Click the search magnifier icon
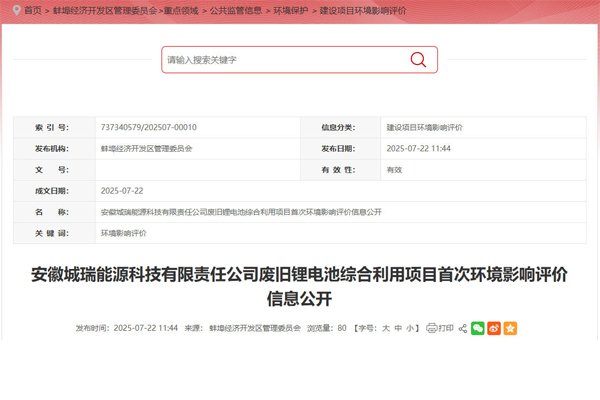Screen dimensions: 600x400 (418, 60)
